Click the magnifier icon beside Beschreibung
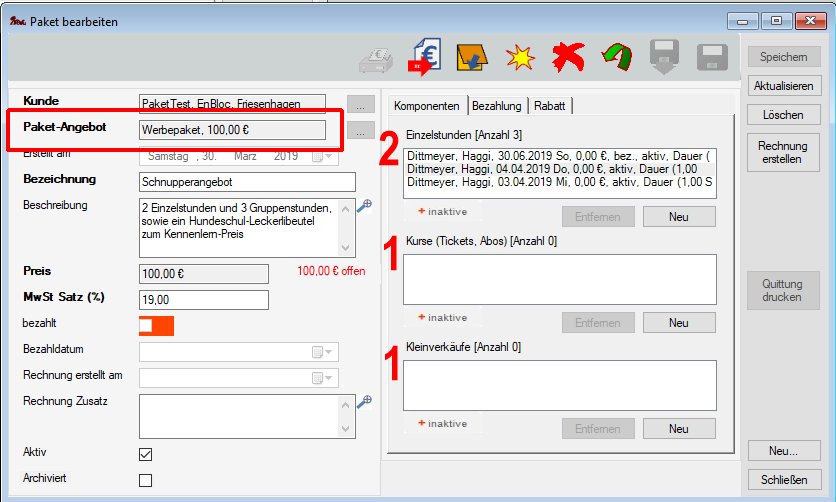836x502 pixels. [x=364, y=205]
